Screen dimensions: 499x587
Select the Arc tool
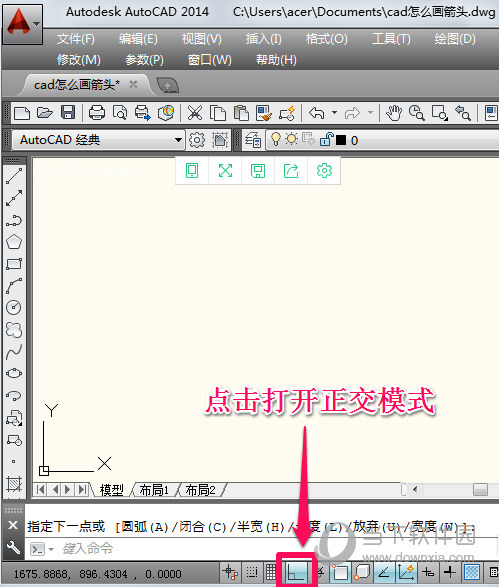[x=14, y=286]
